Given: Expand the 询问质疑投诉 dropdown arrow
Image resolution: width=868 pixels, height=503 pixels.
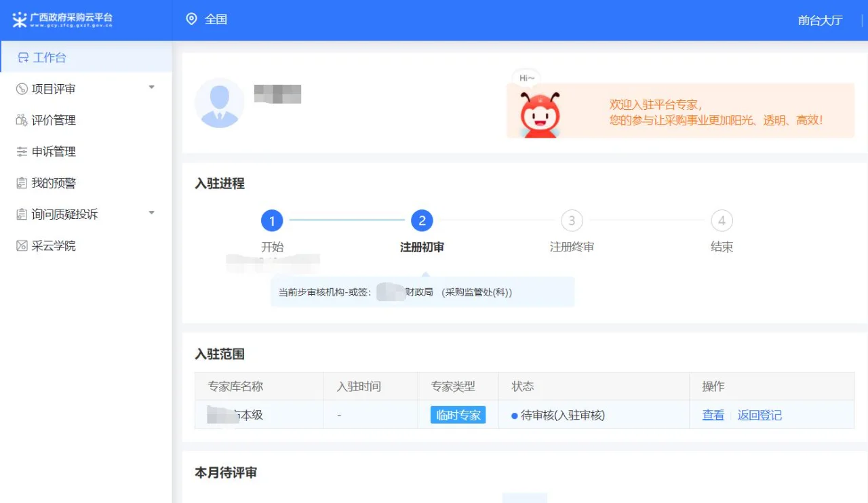Looking at the screenshot, I should 152,214.
